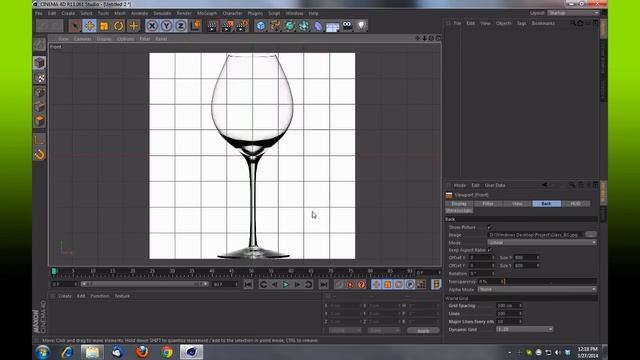Click the timeline preview range slider
The width and height of the screenshot is (640, 360).
click(x=144, y=284)
